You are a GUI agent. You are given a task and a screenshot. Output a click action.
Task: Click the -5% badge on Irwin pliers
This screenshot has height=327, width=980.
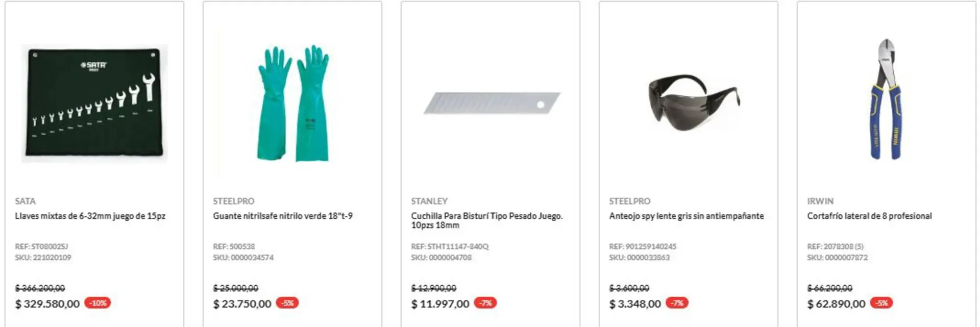click(881, 303)
